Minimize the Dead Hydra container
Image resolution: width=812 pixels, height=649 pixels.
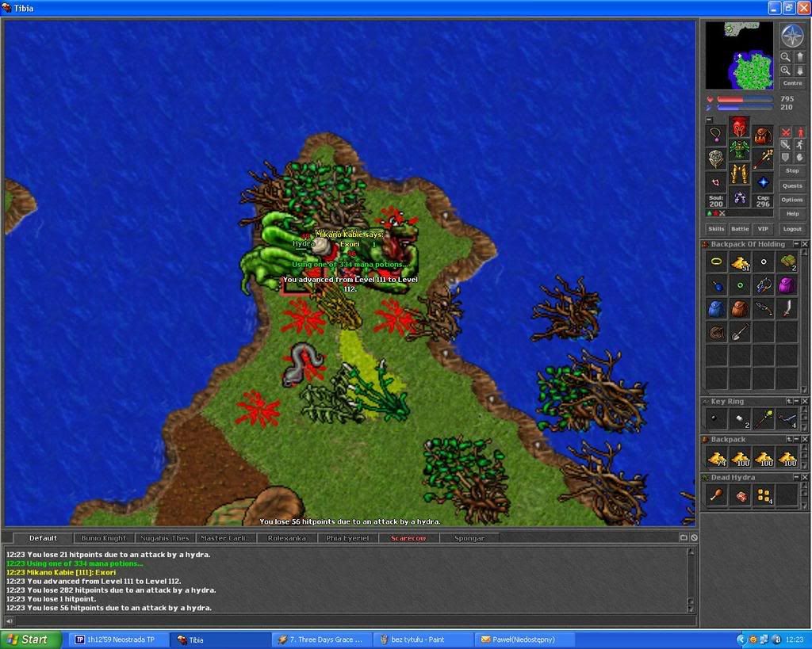coord(796,478)
